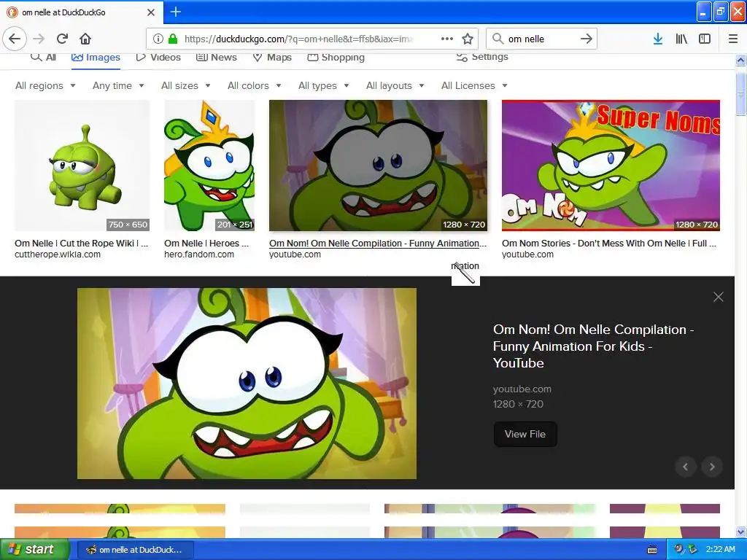The width and height of the screenshot is (747, 560).
Task: Open the All regions dropdown
Action: point(45,86)
